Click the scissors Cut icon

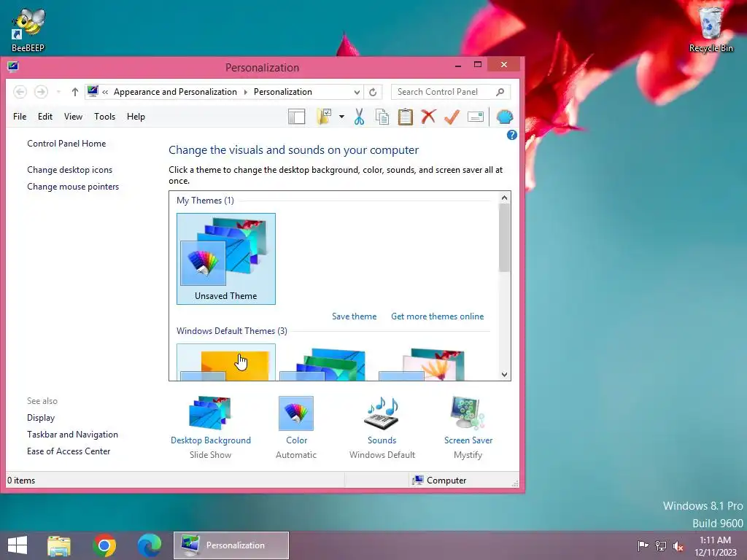[359, 117]
